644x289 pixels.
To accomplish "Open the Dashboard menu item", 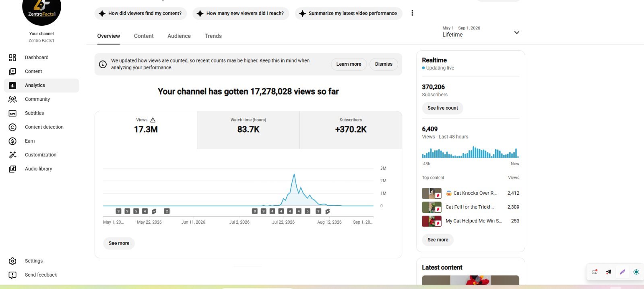I will (x=41, y=58).
